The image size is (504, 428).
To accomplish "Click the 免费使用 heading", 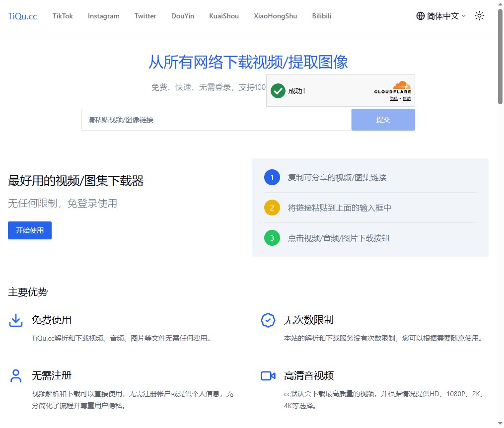I will (x=52, y=320).
